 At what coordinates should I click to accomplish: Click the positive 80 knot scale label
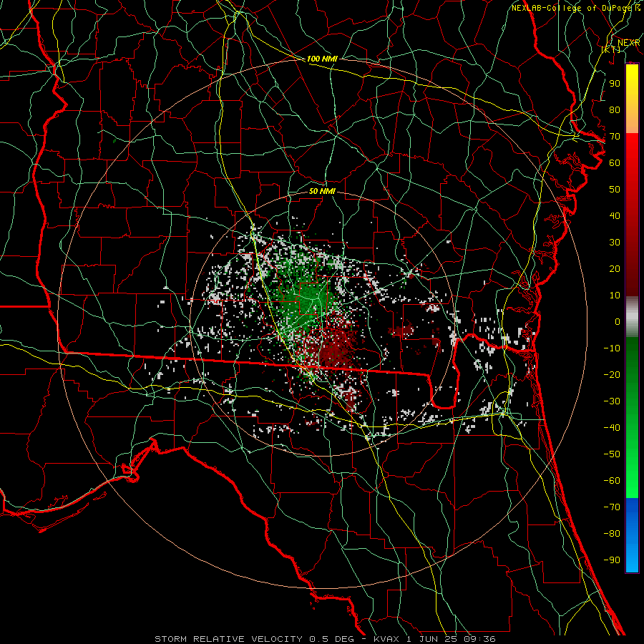coord(615,109)
